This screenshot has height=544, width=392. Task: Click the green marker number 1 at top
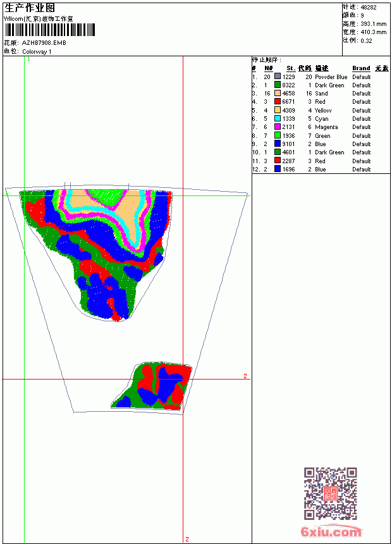[x=29, y=59]
